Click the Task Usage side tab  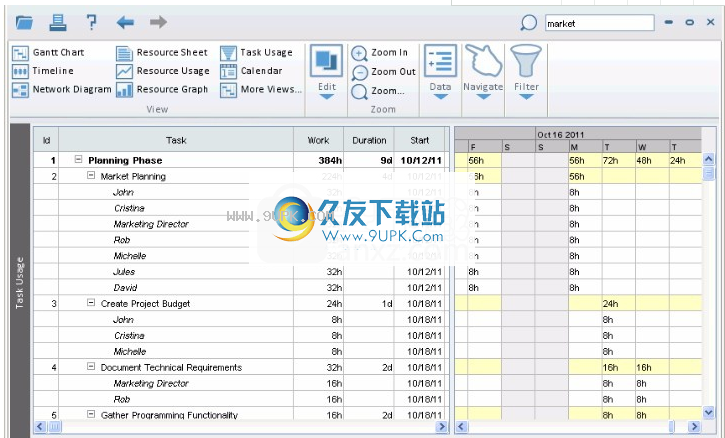pyautogui.click(x=19, y=282)
